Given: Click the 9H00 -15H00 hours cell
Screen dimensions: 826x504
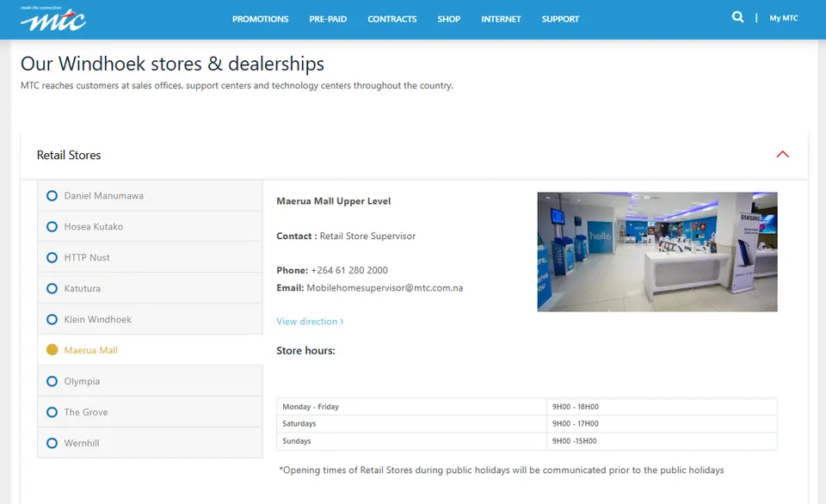Looking at the screenshot, I should [662, 441].
